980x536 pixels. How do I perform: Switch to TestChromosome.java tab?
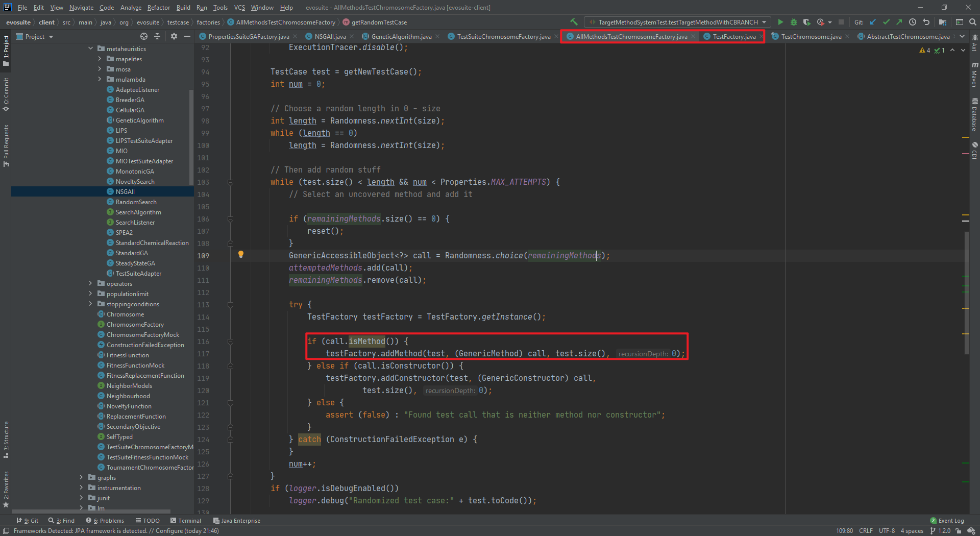(811, 36)
